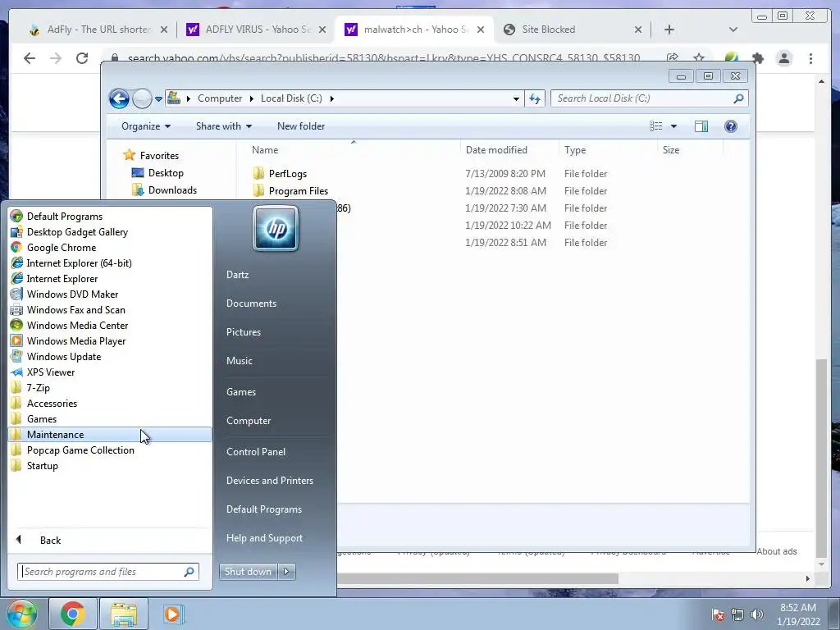Bookmark this page with the star icon
This screenshot has height=630, width=840.
click(699, 58)
